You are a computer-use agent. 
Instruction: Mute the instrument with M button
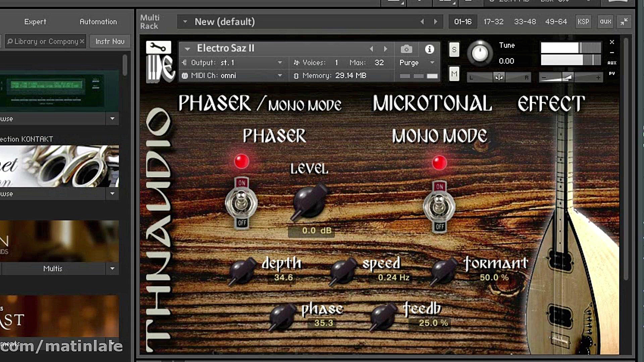click(454, 74)
